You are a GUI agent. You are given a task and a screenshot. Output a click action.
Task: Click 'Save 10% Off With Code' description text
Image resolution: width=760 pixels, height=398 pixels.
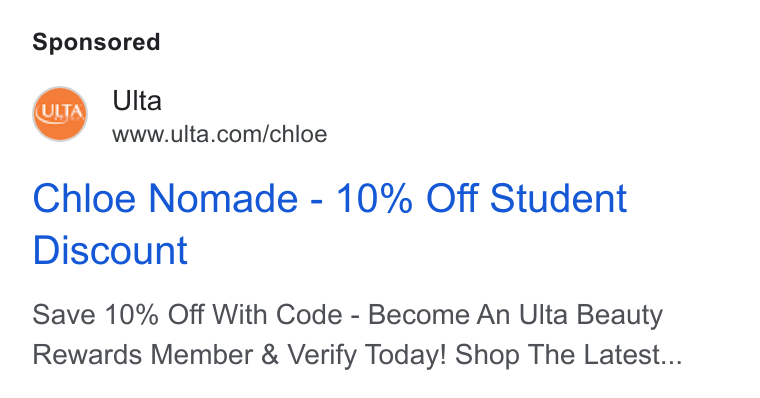[187, 315]
